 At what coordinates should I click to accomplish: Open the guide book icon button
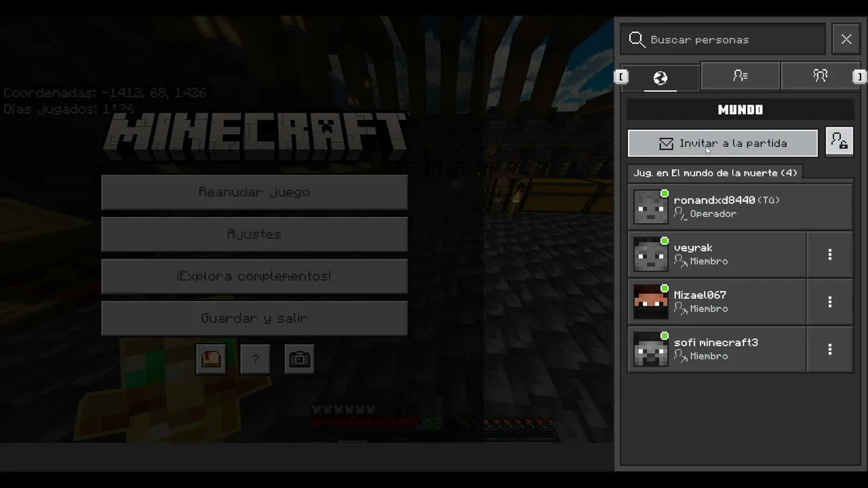(x=211, y=359)
